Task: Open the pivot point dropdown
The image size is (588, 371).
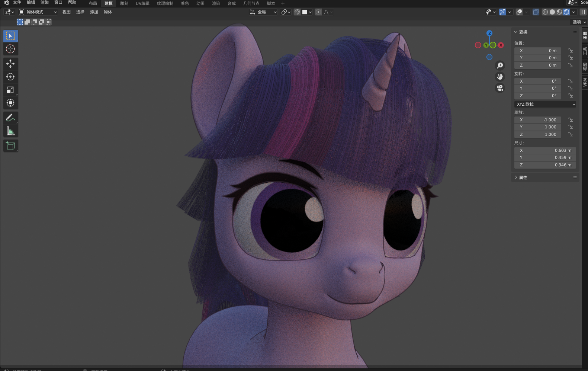Action: pyautogui.click(x=286, y=12)
